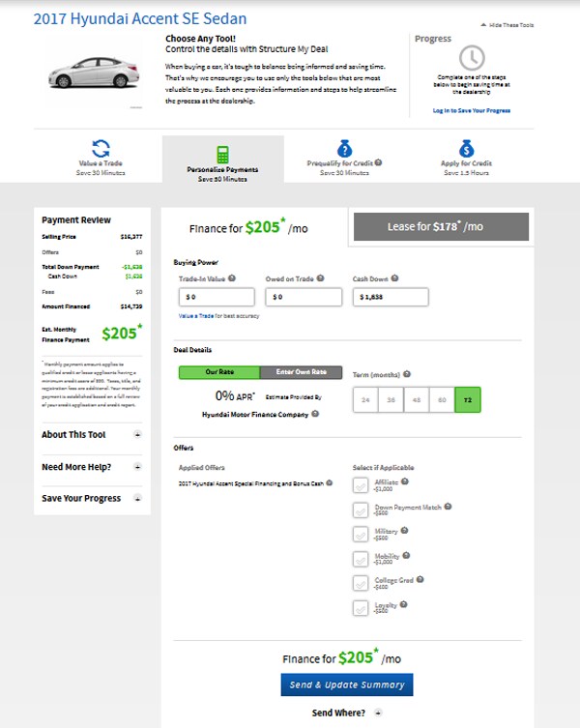Open the Value a Trade tab
Viewport: 580px width, 728px height.
click(101, 158)
